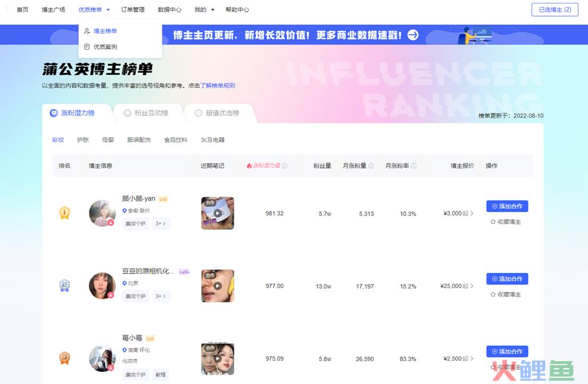Click the info icon beside 月涨粉量

(371, 165)
